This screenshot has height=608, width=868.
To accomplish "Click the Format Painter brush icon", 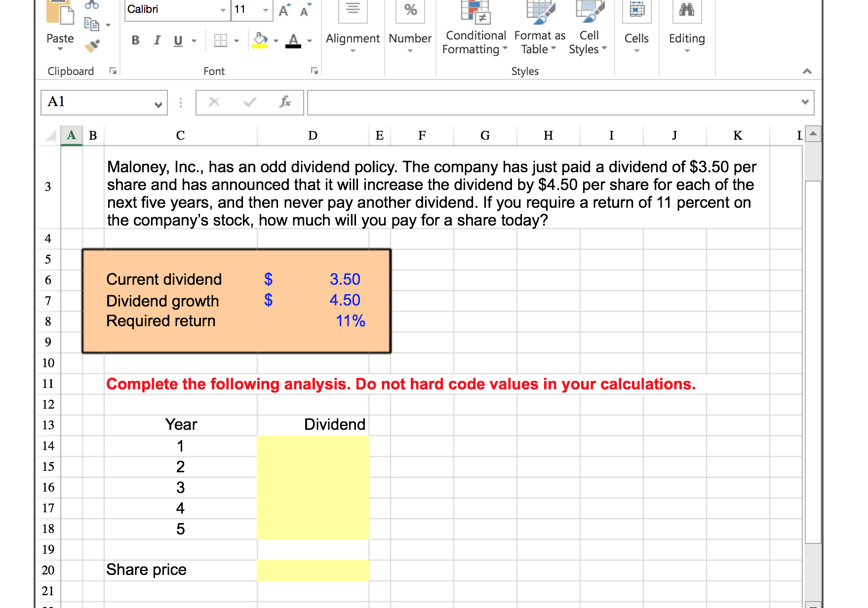I will point(92,46).
